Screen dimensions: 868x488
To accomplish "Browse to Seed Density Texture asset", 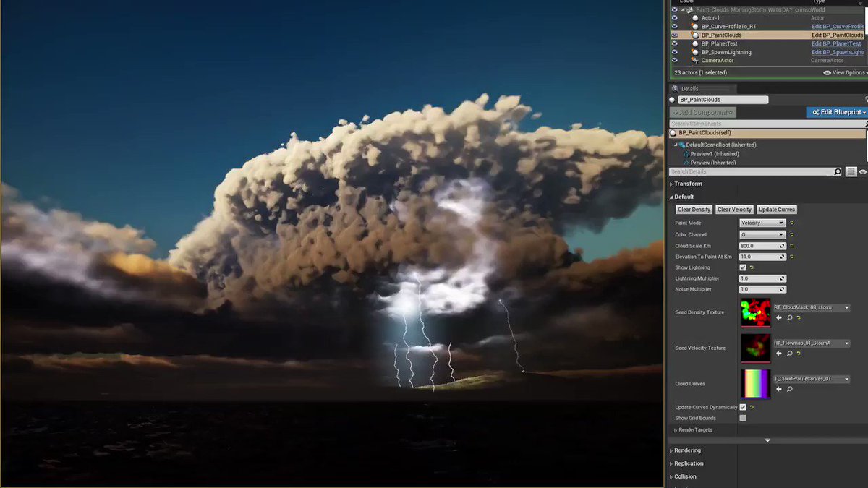I will tap(789, 317).
